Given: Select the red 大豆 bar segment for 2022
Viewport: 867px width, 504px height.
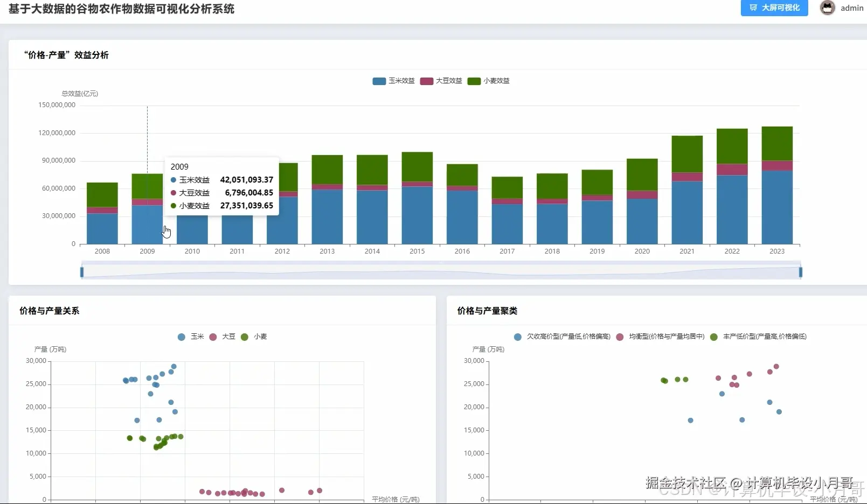Looking at the screenshot, I should 732,170.
